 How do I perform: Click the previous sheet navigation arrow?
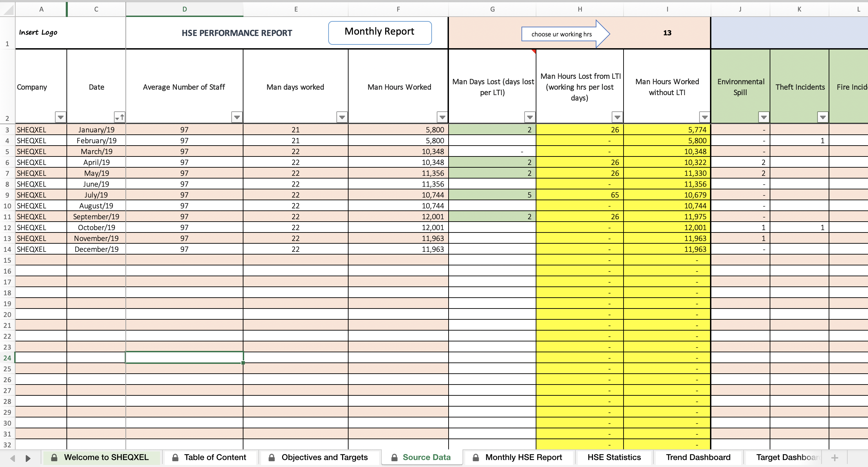tap(12, 458)
